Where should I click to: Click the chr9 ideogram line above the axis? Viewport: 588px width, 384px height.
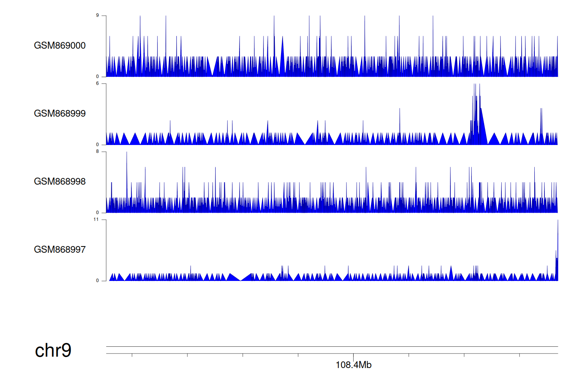(332, 346)
